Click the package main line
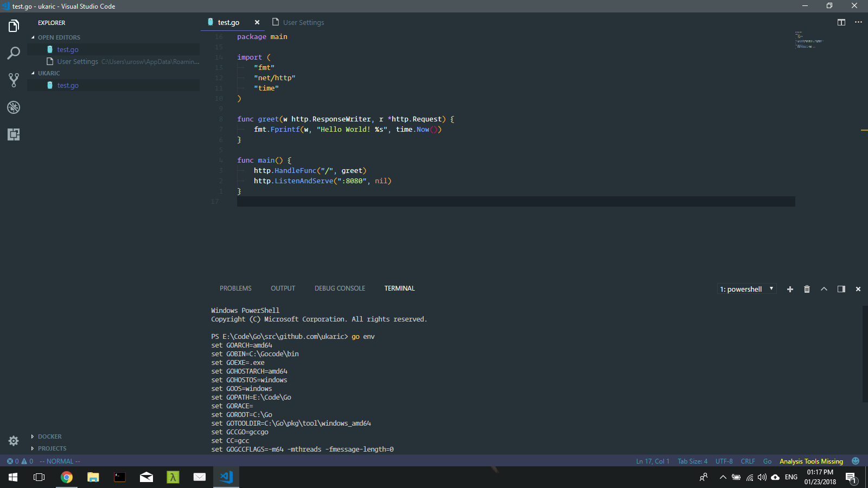This screenshot has height=488, width=868. [x=262, y=36]
